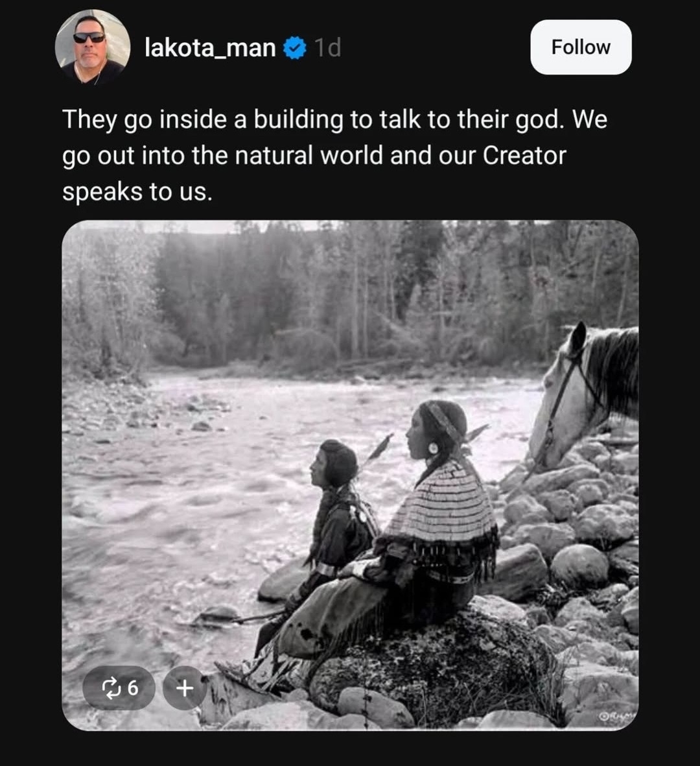700x766 pixels.
Task: Tap the repost icon showing 6
Action: (x=119, y=688)
